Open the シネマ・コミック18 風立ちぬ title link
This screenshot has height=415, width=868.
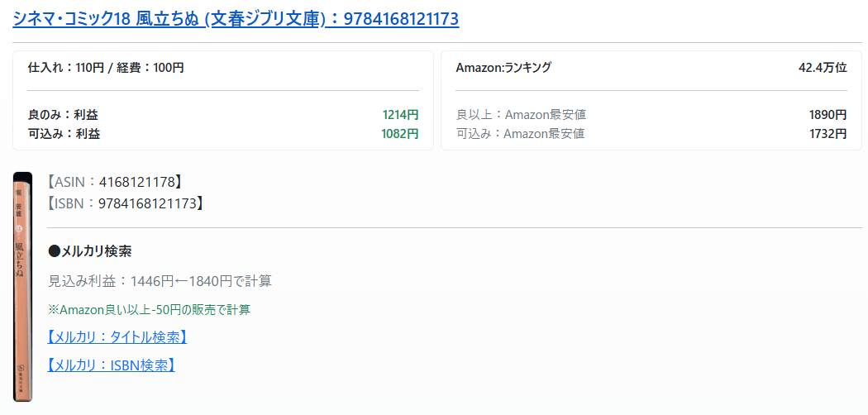pos(236,18)
